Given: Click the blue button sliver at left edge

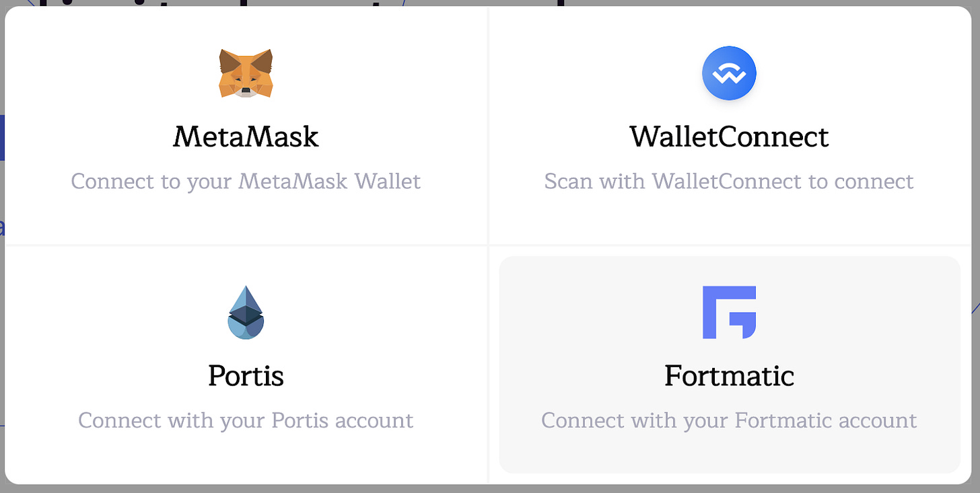Looking at the screenshot, I should pyautogui.click(x=2, y=137).
